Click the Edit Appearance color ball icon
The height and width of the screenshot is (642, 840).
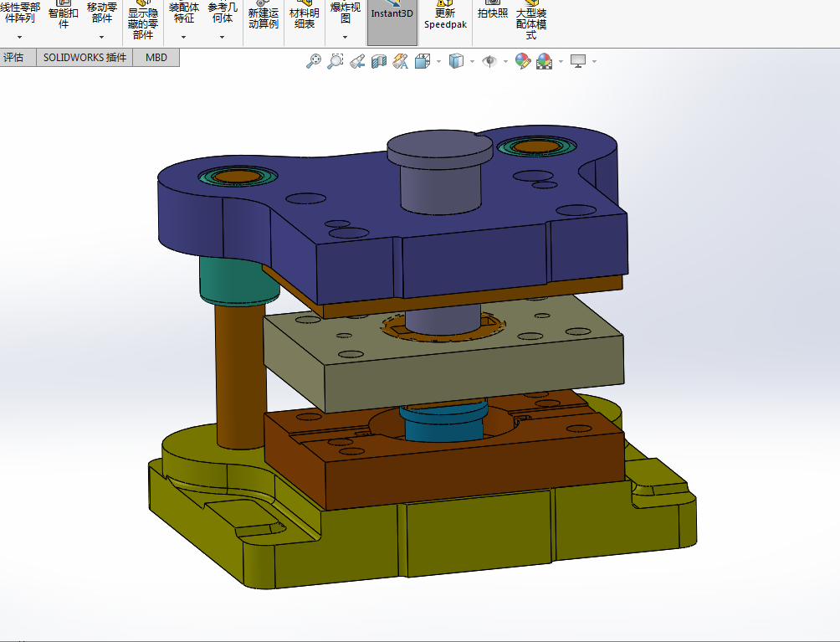pos(522,61)
